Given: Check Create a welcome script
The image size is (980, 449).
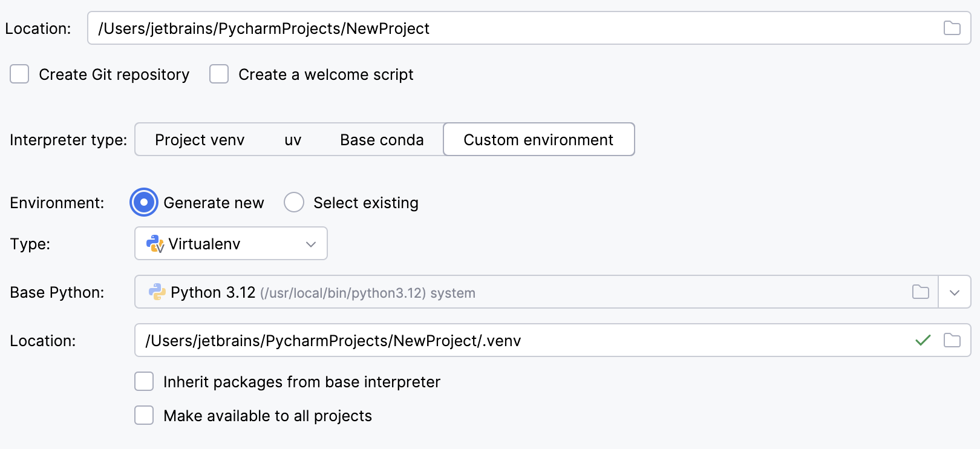Looking at the screenshot, I should (218, 74).
